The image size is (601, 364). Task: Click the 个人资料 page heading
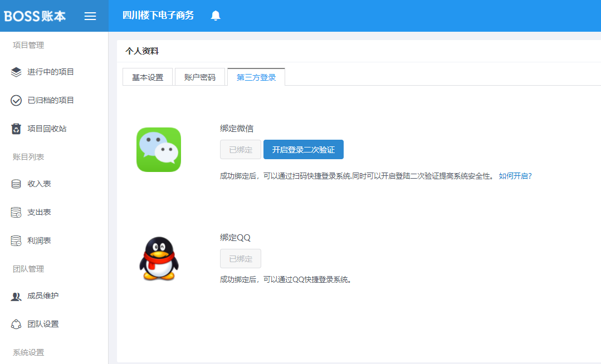[x=142, y=51]
